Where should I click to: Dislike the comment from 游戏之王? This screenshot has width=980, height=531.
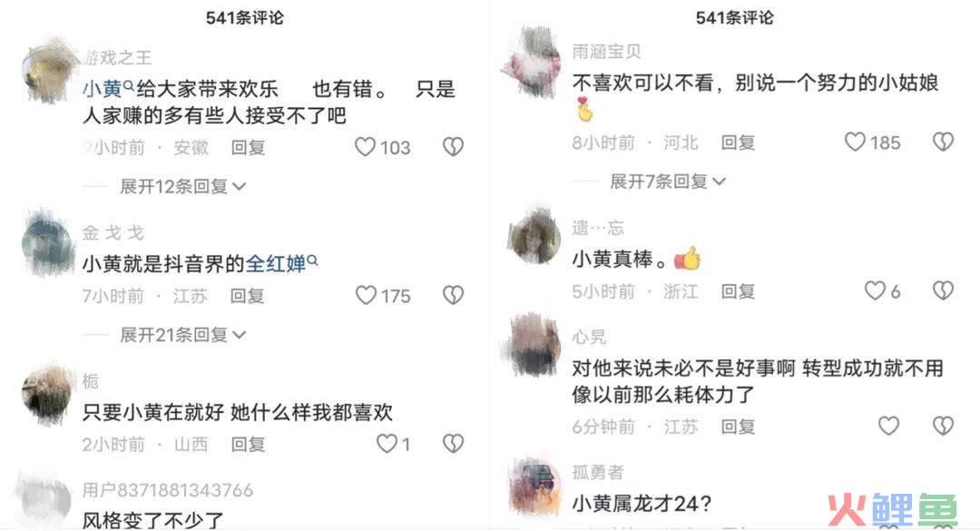click(453, 147)
